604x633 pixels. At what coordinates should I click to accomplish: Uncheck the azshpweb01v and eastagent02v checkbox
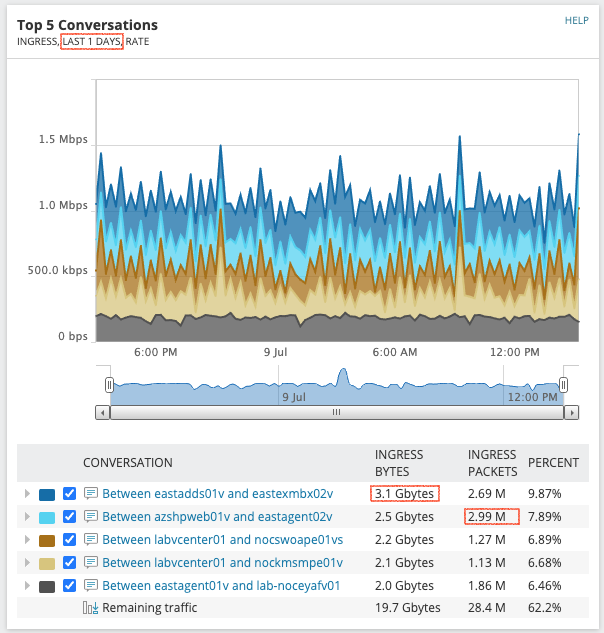pyautogui.click(x=69, y=517)
